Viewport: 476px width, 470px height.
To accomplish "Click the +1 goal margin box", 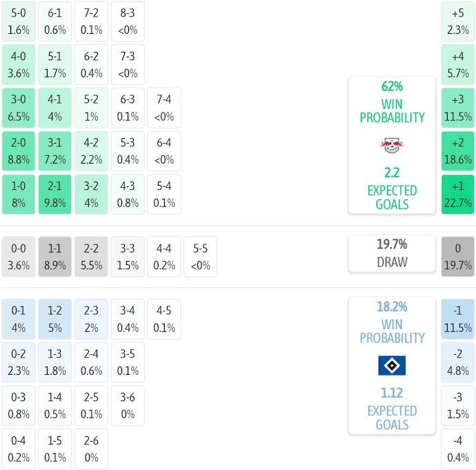I will tap(458, 195).
